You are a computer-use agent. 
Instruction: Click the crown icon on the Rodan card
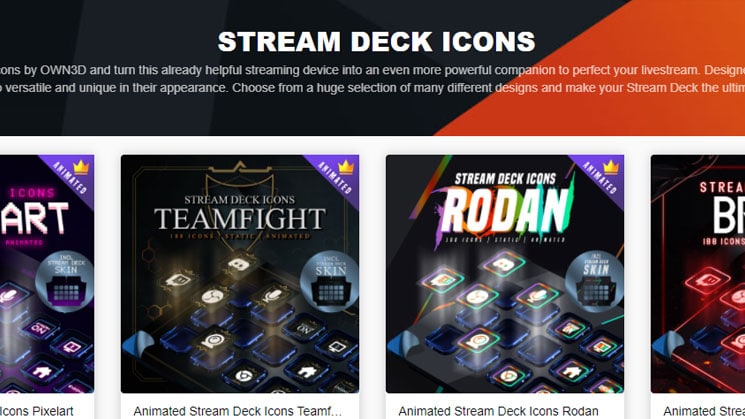coord(611,167)
